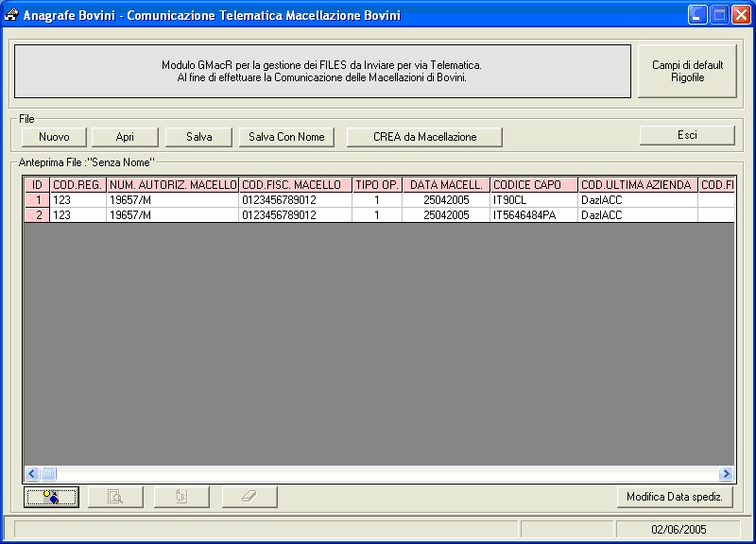Click the application icon in the title bar
Viewport: 756px width, 544px height.
11,15
